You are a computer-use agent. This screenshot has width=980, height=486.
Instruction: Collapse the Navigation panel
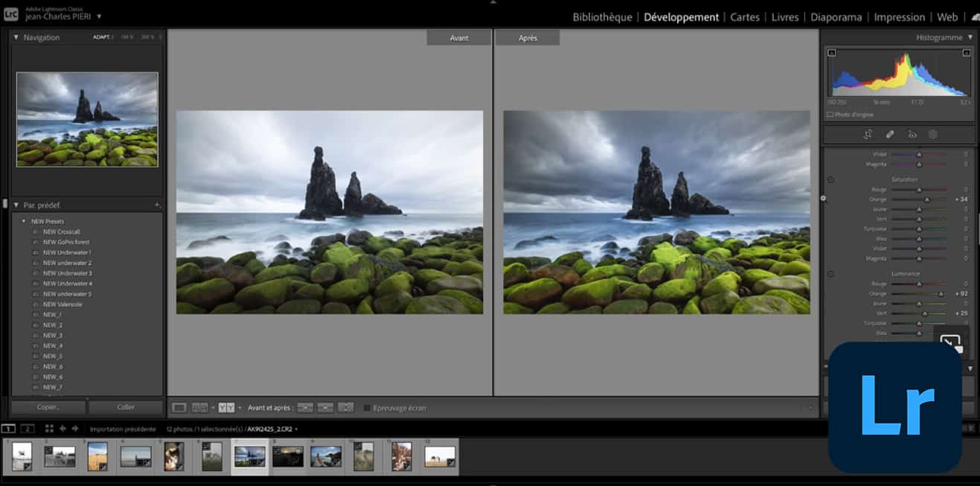16,37
